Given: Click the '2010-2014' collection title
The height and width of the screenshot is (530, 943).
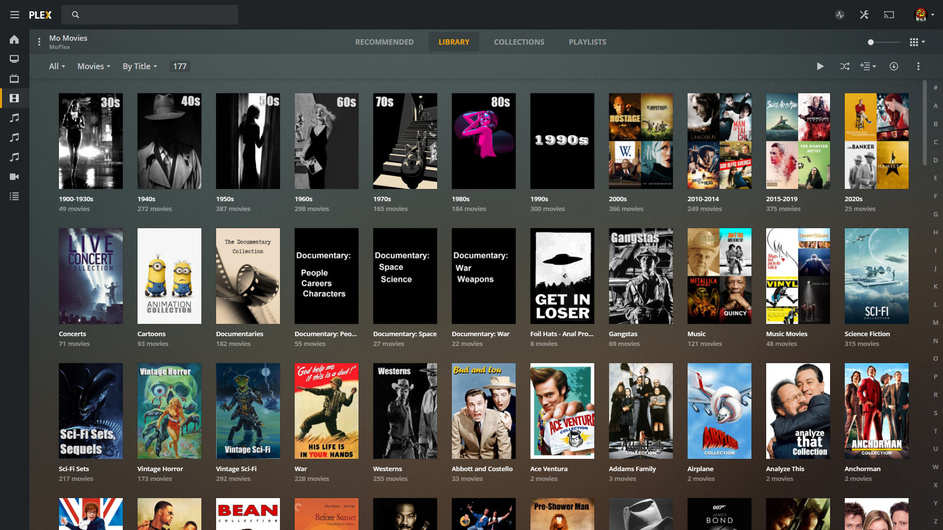Looking at the screenshot, I should [703, 199].
